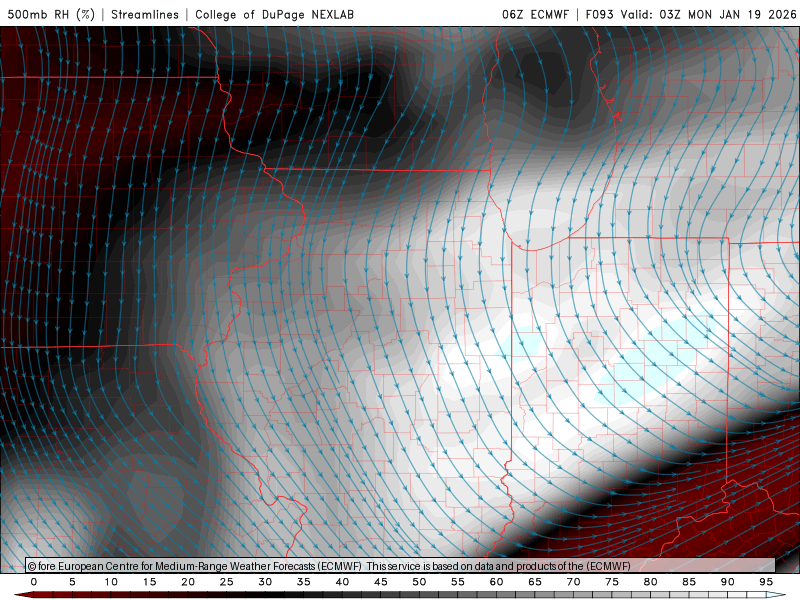The height and width of the screenshot is (600, 800).
Task: Click the colorbar label '55'
Action: tap(458, 582)
